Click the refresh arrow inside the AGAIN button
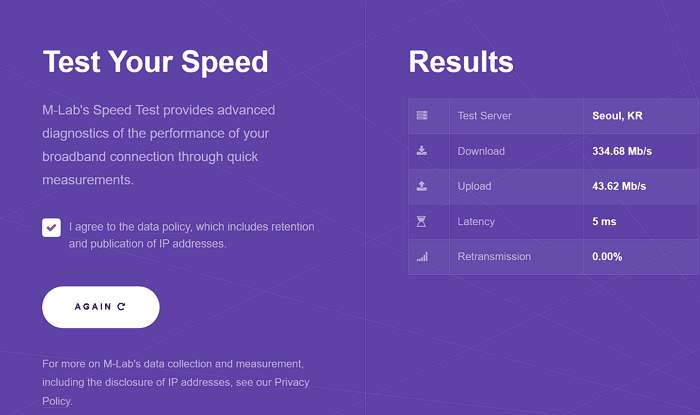The width and height of the screenshot is (700, 415). pos(121,307)
